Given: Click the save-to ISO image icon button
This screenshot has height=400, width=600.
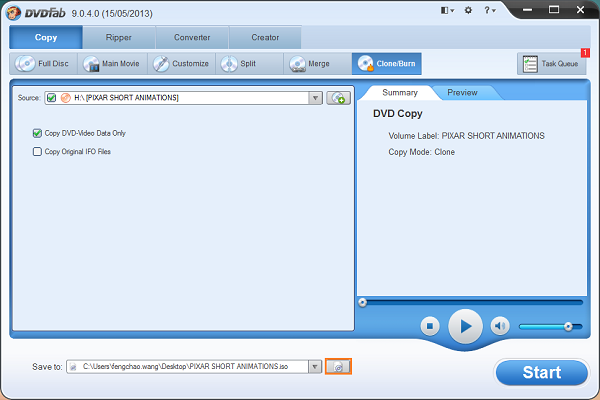Looking at the screenshot, I should coord(338,367).
